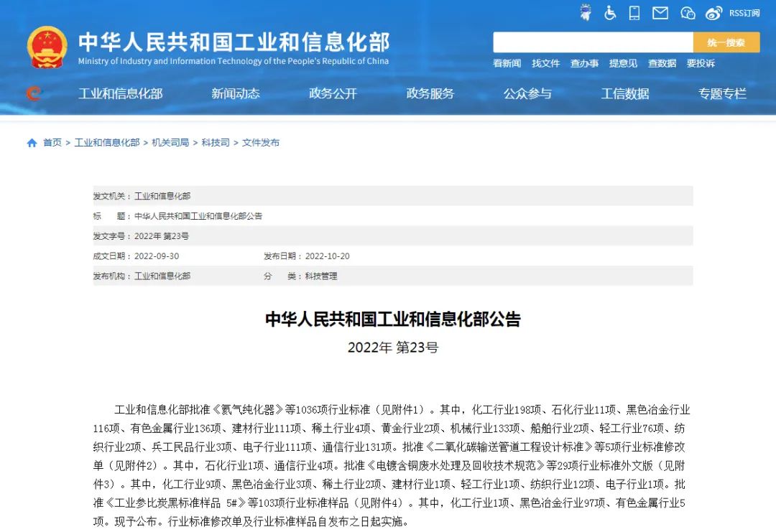Click the 分类：科技管理 text

click(x=300, y=276)
